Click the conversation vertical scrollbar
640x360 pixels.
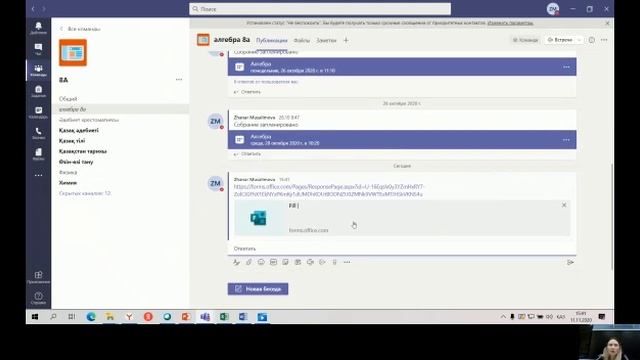point(612,216)
